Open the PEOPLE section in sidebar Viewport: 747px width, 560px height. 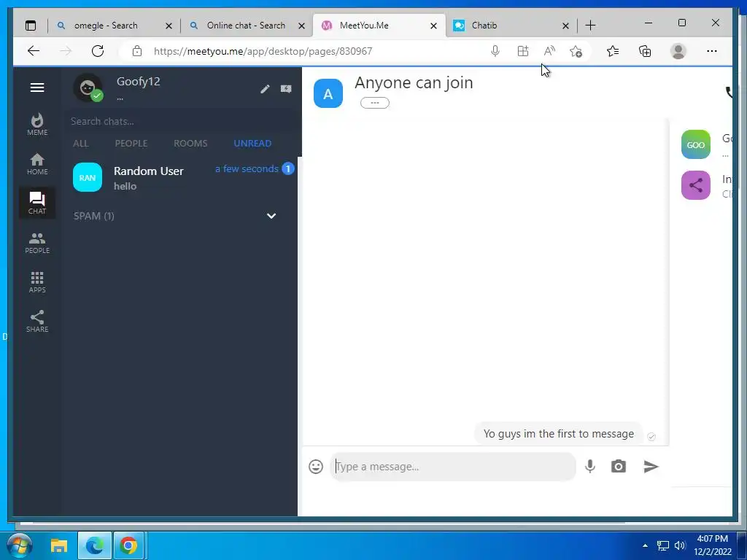pos(37,243)
